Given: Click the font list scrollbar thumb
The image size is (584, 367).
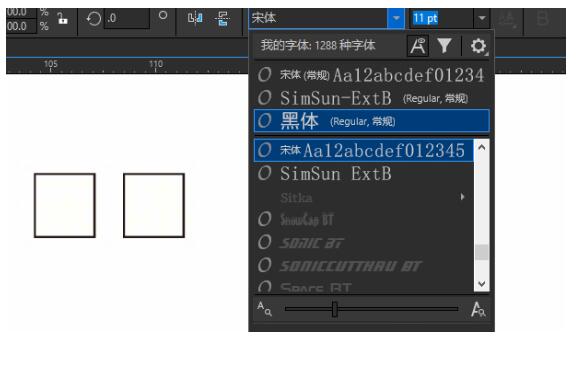Looking at the screenshot, I should [x=482, y=252].
